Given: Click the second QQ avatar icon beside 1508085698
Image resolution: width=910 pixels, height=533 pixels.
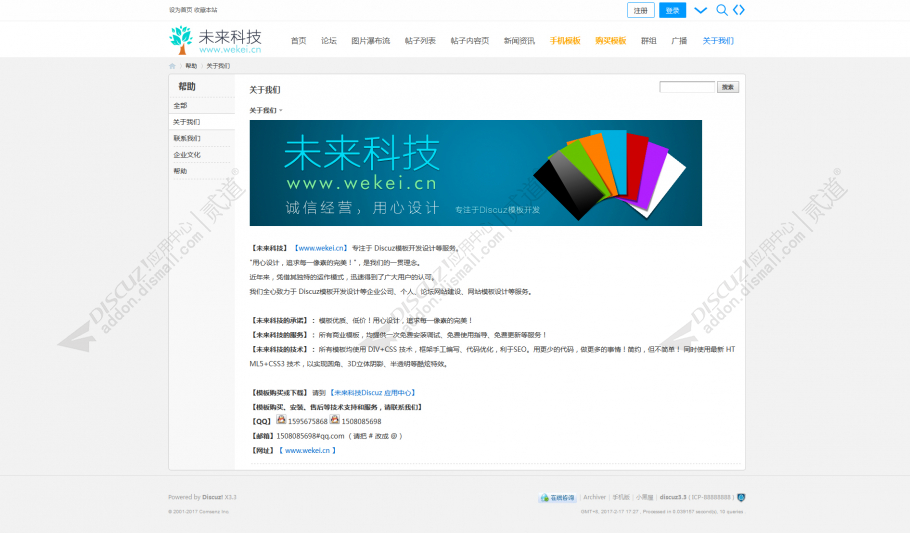Looking at the screenshot, I should 335,419.
